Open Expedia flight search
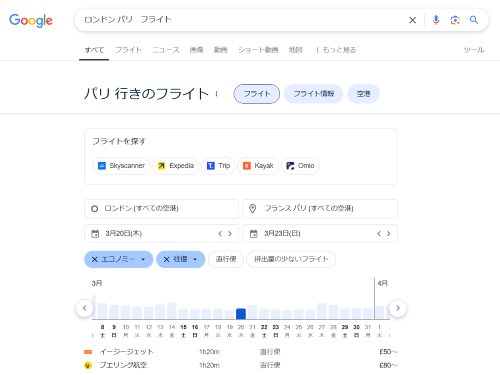Viewport: 500px width, 375px height. (176, 166)
